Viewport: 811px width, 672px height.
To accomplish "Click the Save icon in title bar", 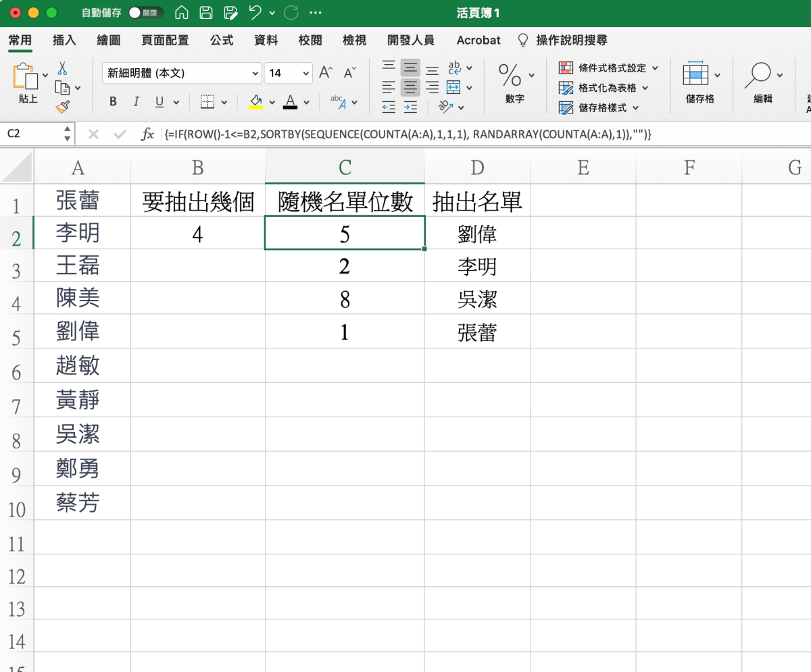I will tap(206, 13).
